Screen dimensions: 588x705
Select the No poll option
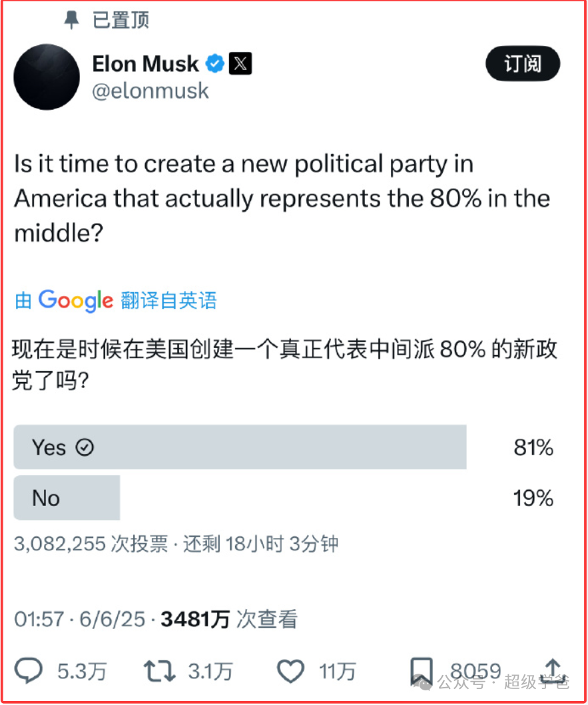(67, 498)
